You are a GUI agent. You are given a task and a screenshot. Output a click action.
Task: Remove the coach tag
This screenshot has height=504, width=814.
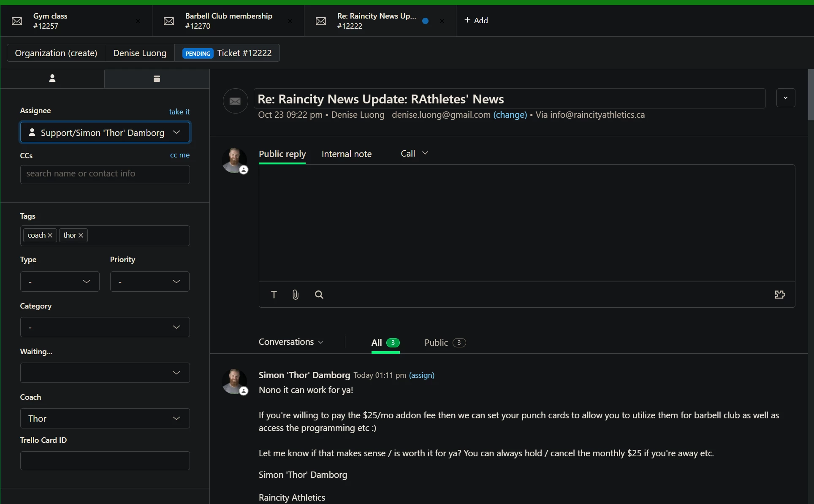50,236
